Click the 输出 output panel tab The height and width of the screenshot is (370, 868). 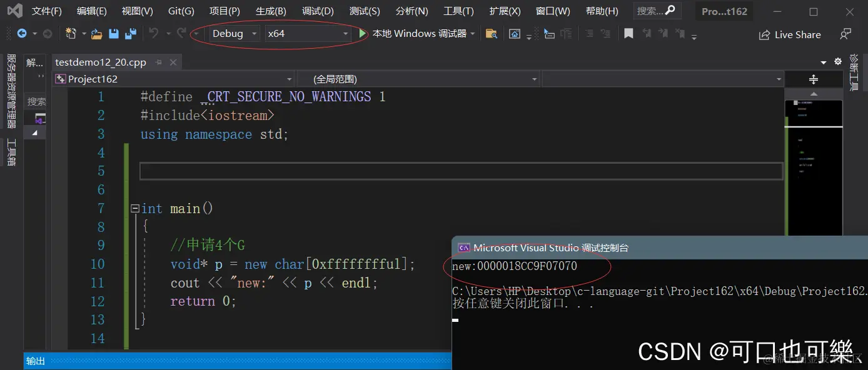tap(36, 361)
